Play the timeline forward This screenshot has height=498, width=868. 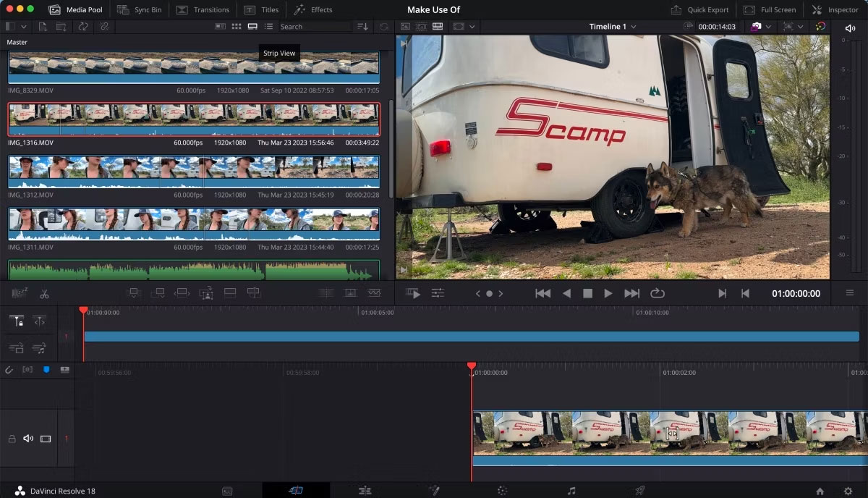coord(608,293)
